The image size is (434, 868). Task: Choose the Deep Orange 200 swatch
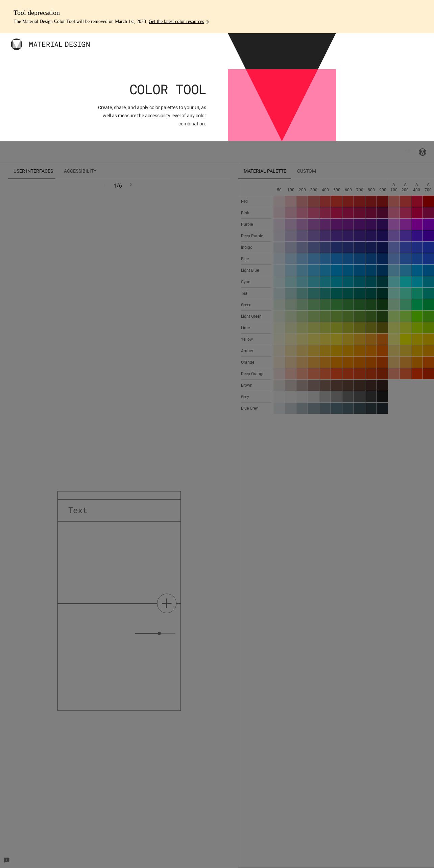click(x=302, y=374)
